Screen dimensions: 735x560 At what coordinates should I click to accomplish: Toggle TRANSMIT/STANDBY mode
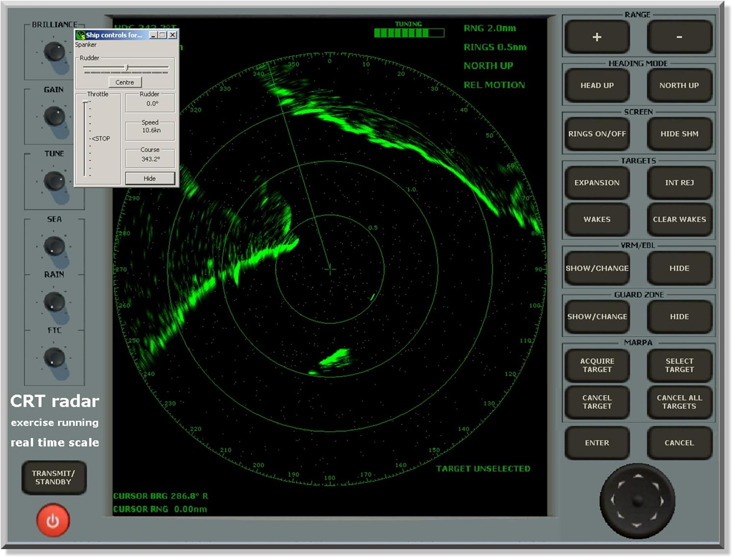[x=54, y=478]
